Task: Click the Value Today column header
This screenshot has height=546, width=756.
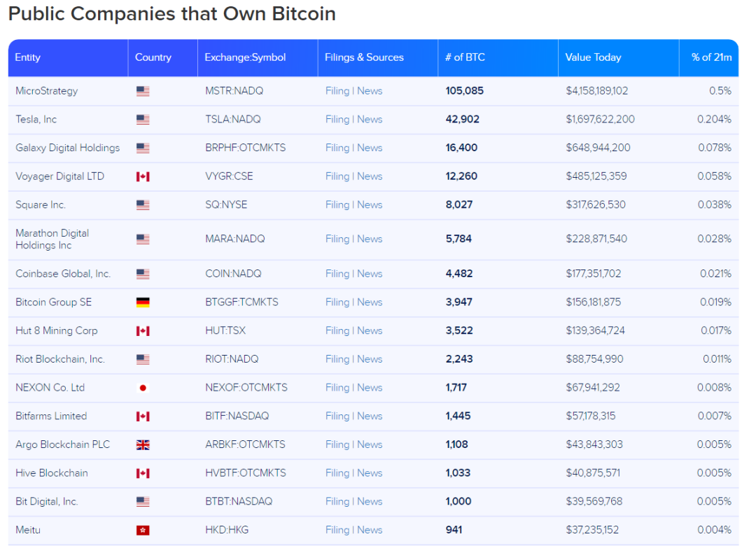Action: (x=593, y=57)
